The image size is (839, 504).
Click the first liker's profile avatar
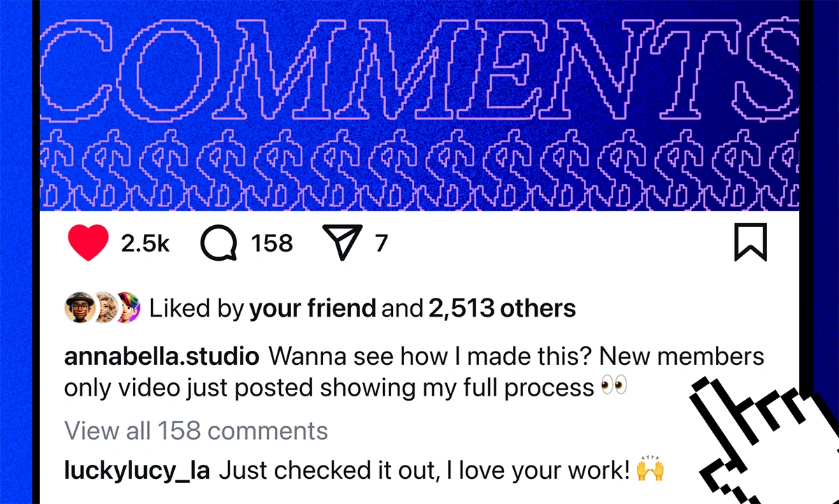tap(79, 306)
